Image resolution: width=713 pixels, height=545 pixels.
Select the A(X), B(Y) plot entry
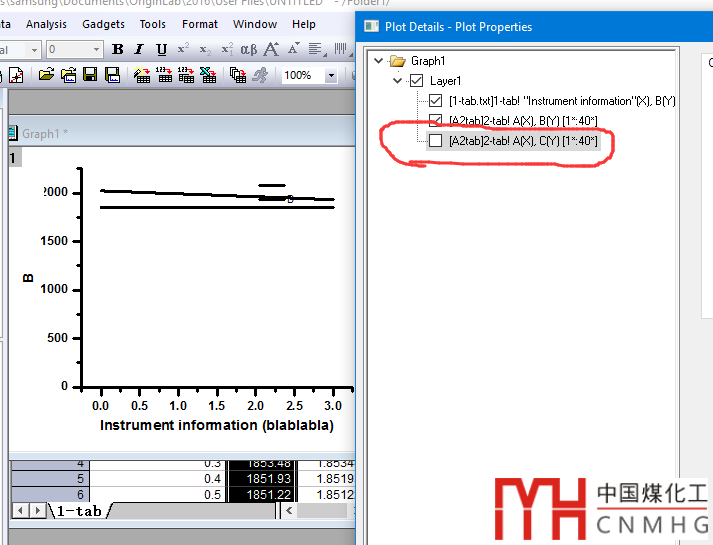click(x=522, y=121)
